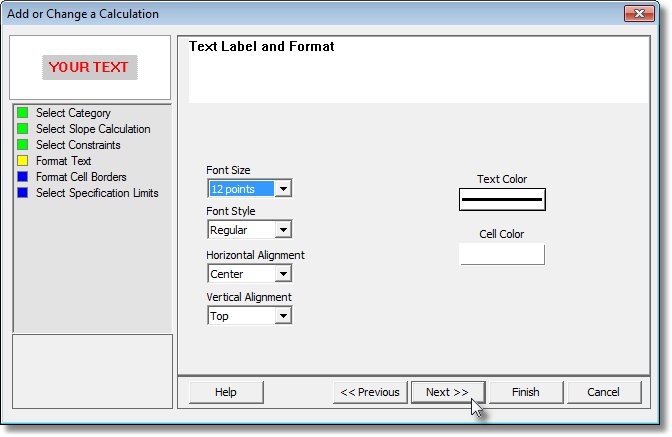This screenshot has height=437, width=672.
Task: Click blue icon beside Select Specification Limits
Action: (x=23, y=193)
